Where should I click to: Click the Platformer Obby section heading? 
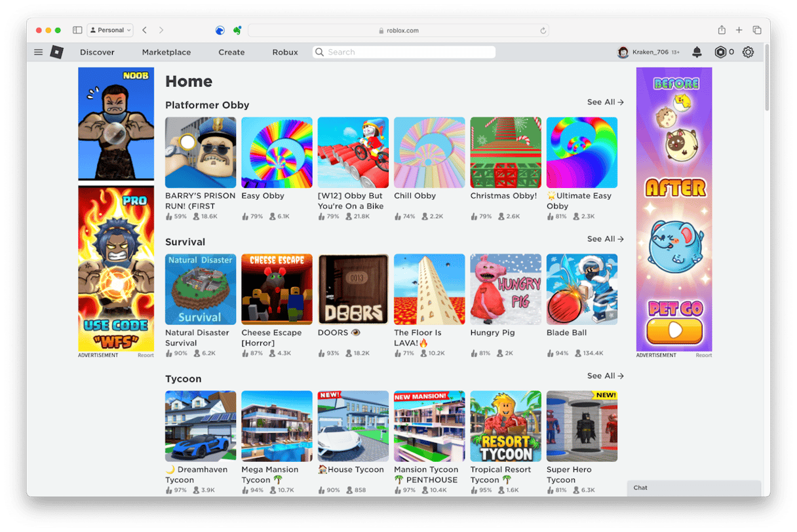[x=207, y=105]
